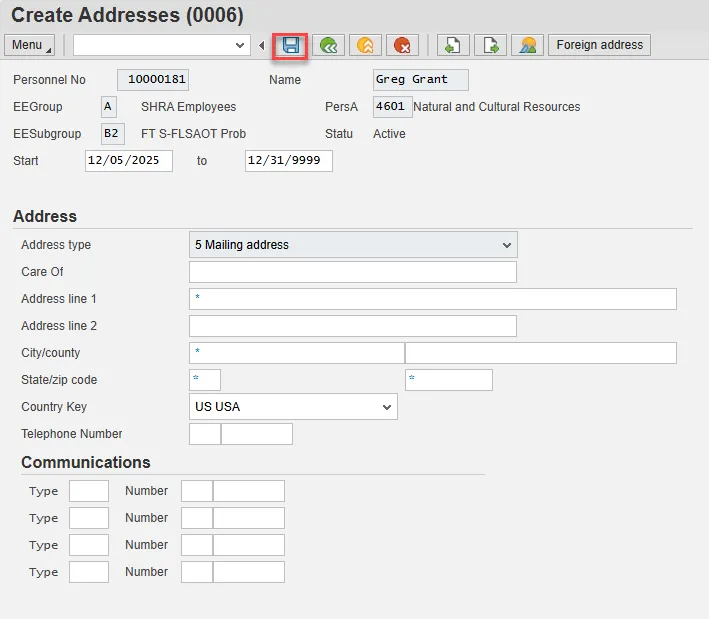Click the Save disk icon
Image resolution: width=709 pixels, height=619 pixels.
click(x=290, y=45)
